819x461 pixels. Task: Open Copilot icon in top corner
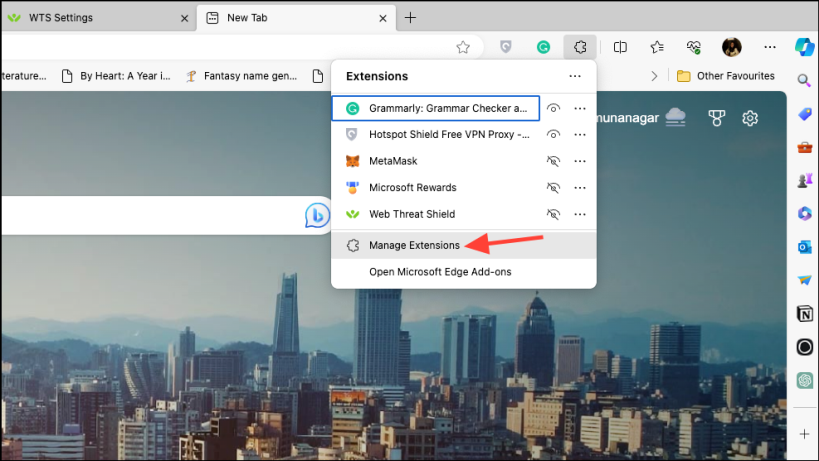point(804,47)
